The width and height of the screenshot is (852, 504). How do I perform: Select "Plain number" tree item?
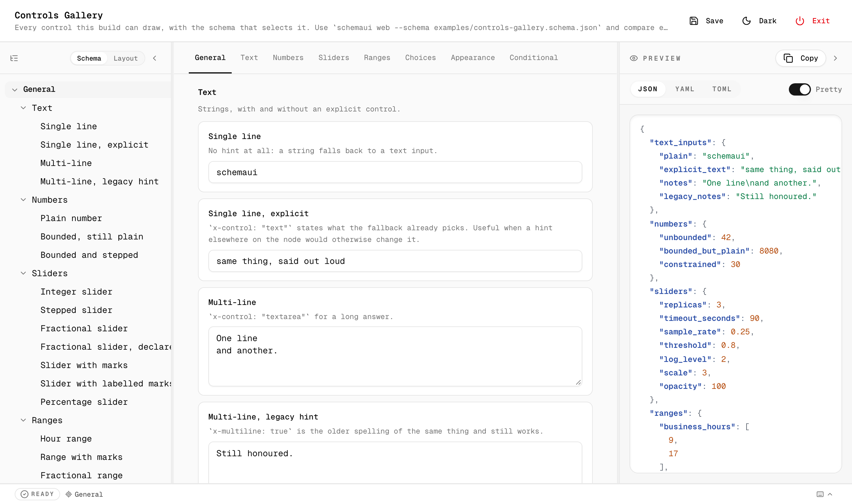coord(71,218)
